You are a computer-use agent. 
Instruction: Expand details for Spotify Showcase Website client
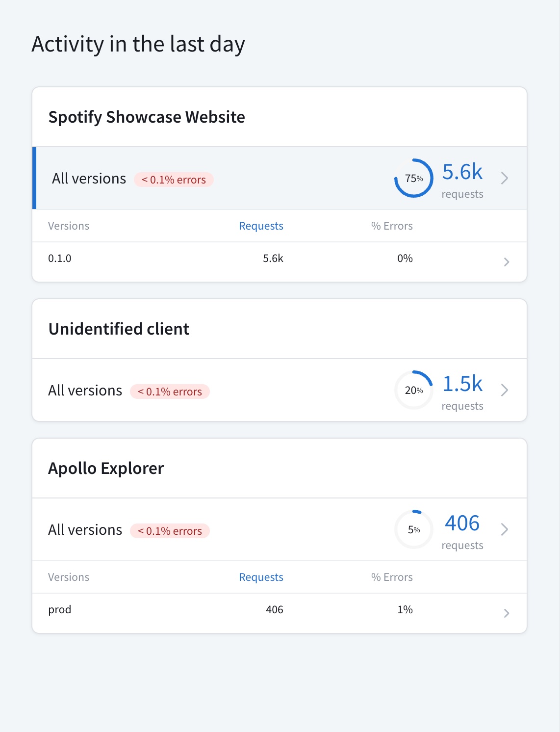click(x=505, y=178)
